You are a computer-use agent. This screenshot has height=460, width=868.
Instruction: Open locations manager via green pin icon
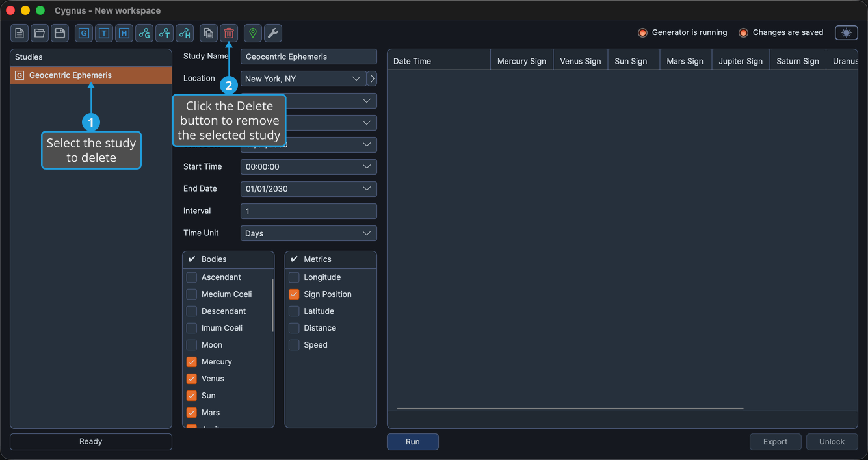point(253,33)
